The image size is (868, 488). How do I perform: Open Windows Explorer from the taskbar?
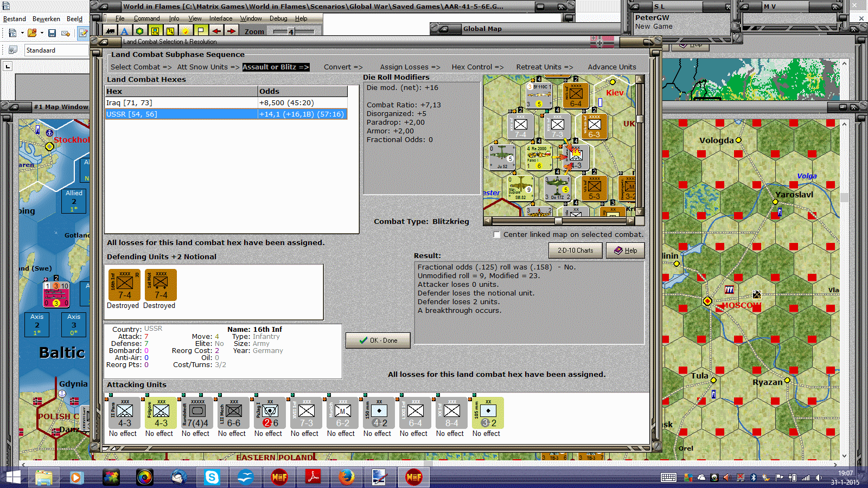click(43, 477)
